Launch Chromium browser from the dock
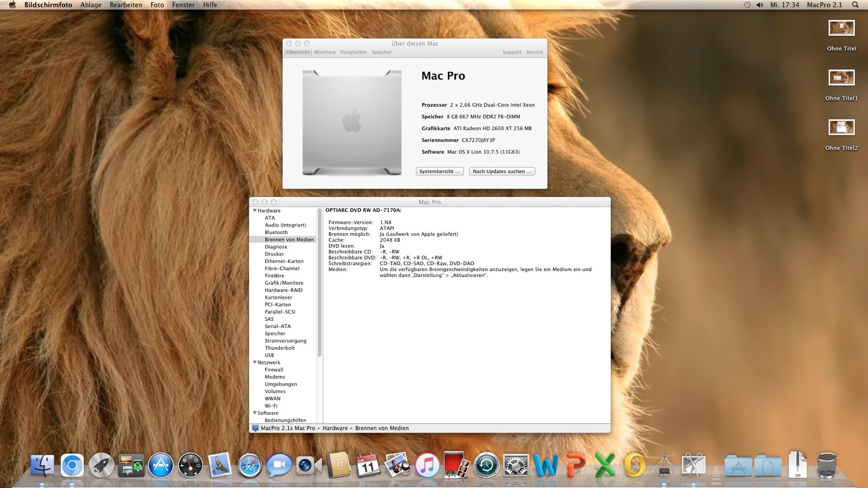 (72, 465)
